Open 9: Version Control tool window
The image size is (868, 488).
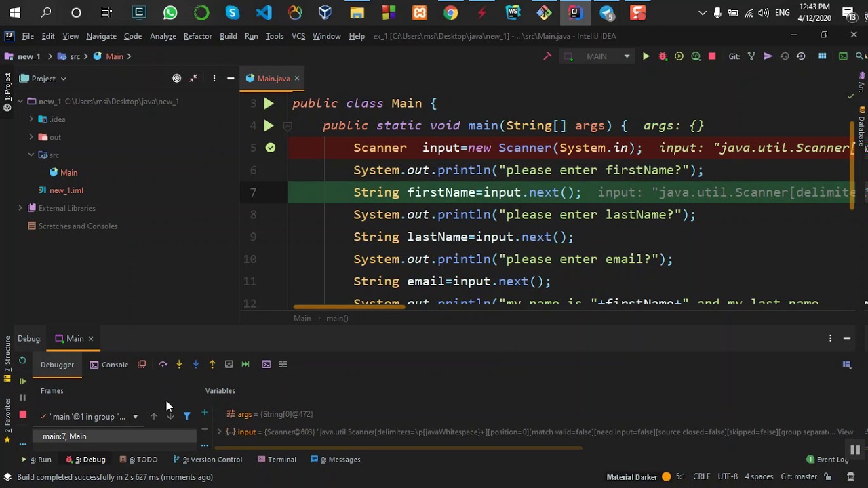208,460
